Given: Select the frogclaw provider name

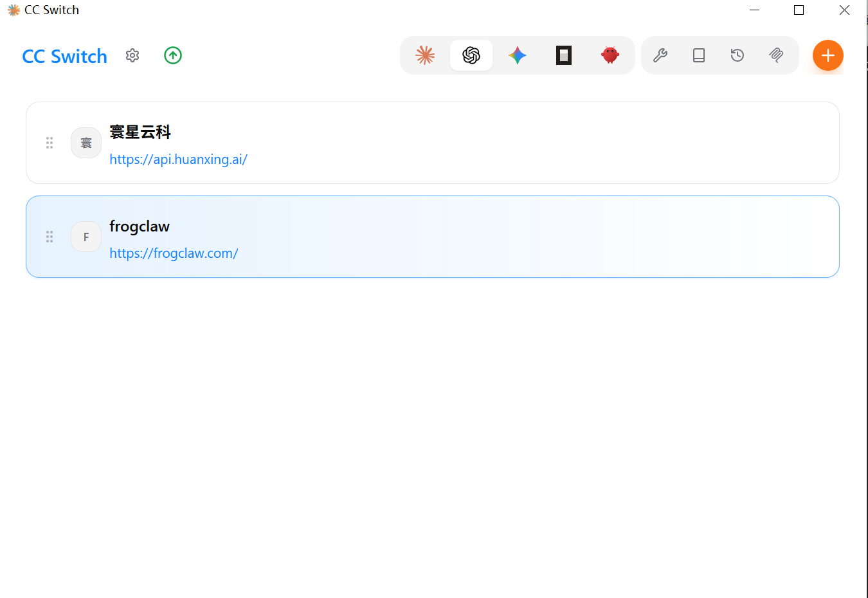Looking at the screenshot, I should pos(140,226).
